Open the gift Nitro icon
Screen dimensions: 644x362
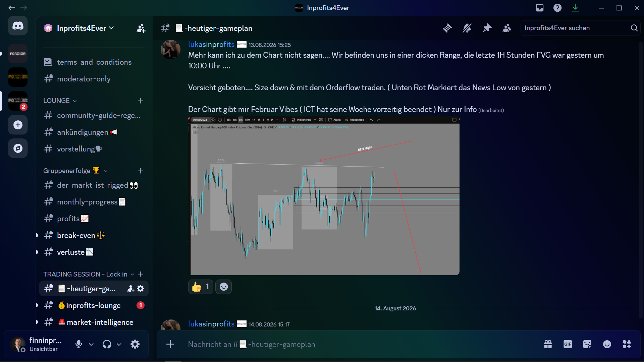[548, 344]
